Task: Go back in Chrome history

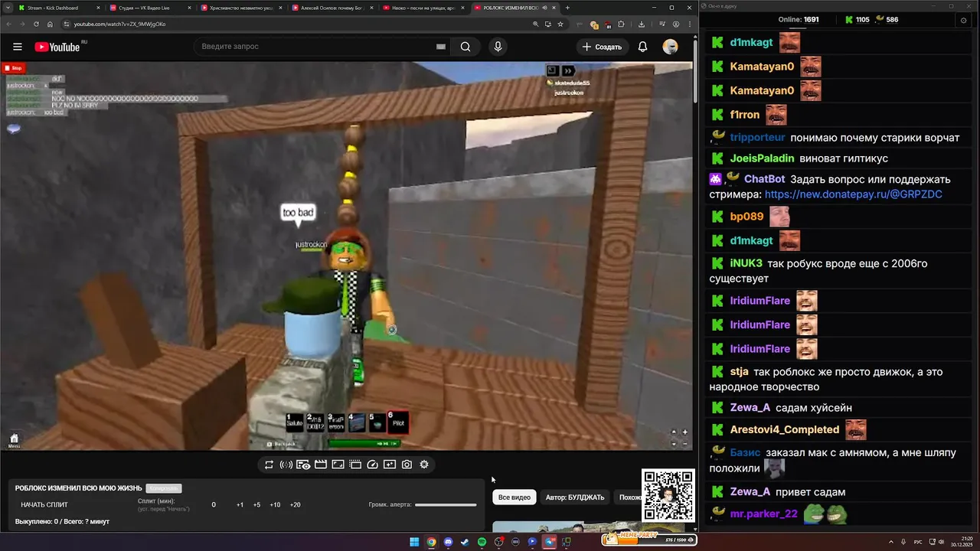Action: (8, 24)
